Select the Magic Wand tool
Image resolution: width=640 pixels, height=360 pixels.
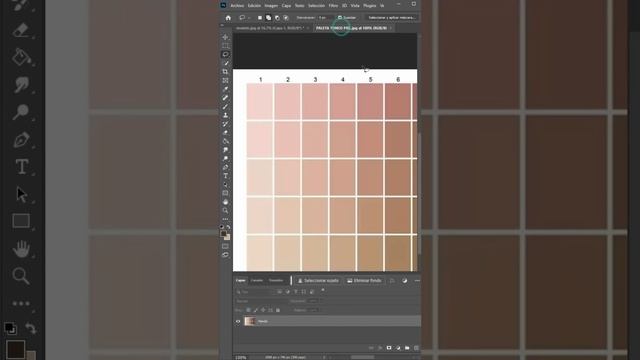coord(225,63)
